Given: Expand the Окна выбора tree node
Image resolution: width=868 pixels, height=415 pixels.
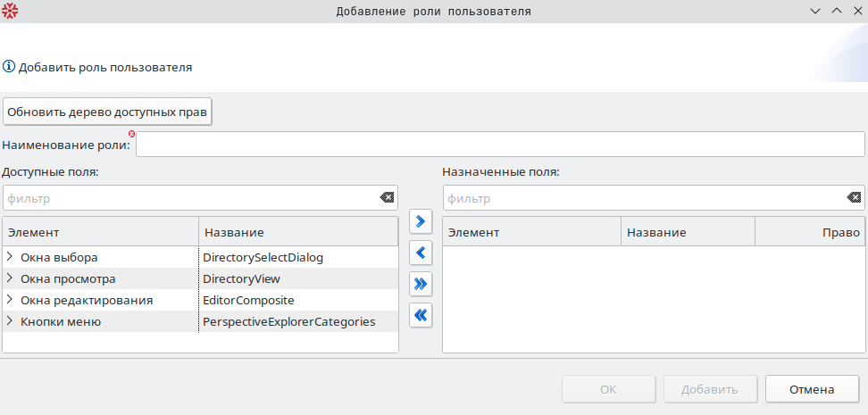Looking at the screenshot, I should click(10, 257).
